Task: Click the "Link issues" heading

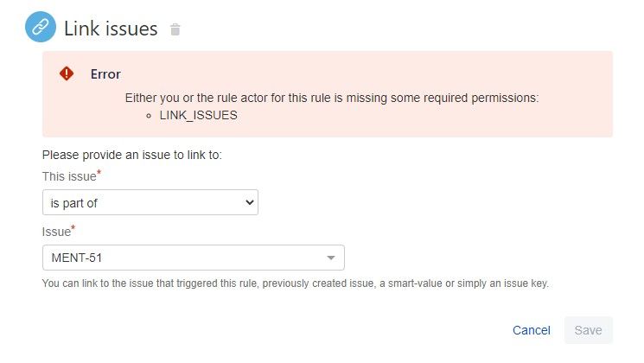Action: [111, 29]
